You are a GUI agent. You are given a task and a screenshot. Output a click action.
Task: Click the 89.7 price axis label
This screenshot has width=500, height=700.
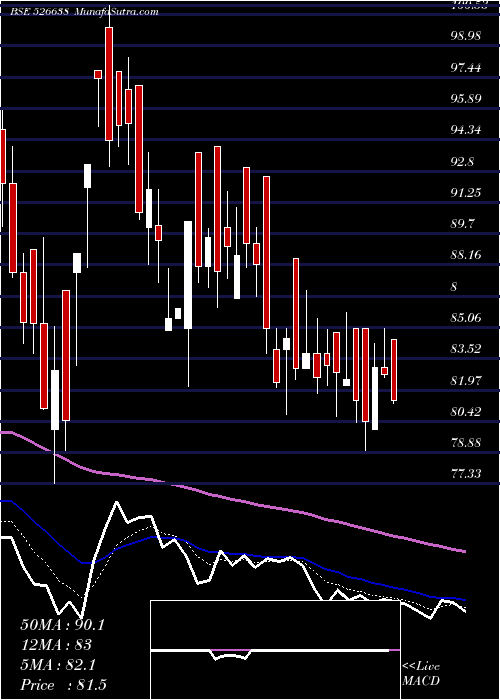462,224
